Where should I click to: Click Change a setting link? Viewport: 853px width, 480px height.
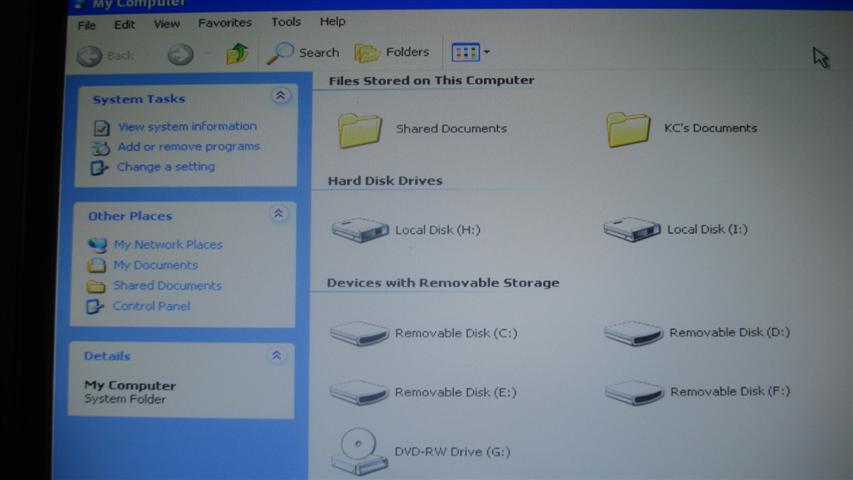pos(166,167)
